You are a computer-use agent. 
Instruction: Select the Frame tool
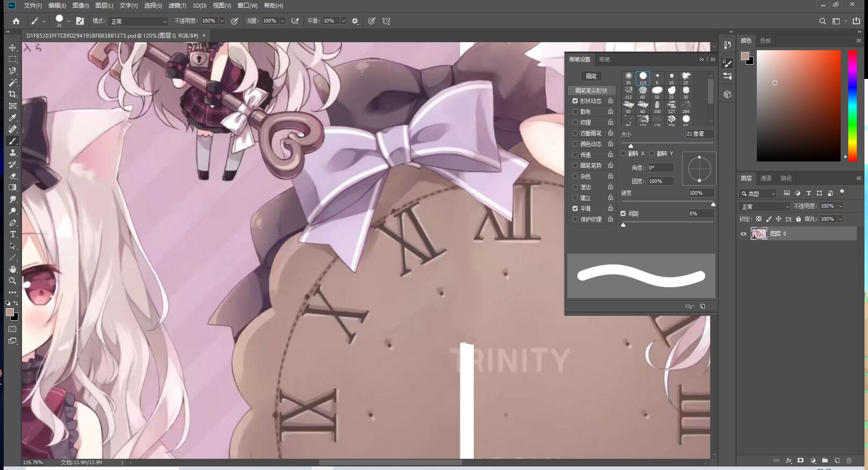[13, 106]
